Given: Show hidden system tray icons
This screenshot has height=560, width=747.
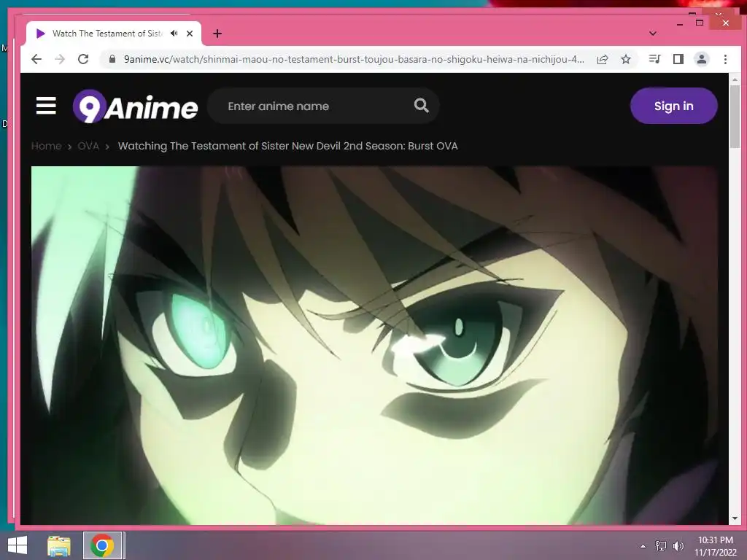Looking at the screenshot, I should pos(643,546).
